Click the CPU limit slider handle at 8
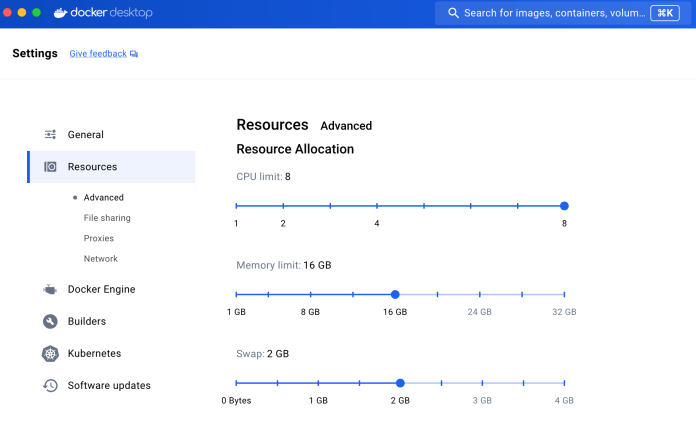Screen dimensions: 696x425 click(564, 206)
